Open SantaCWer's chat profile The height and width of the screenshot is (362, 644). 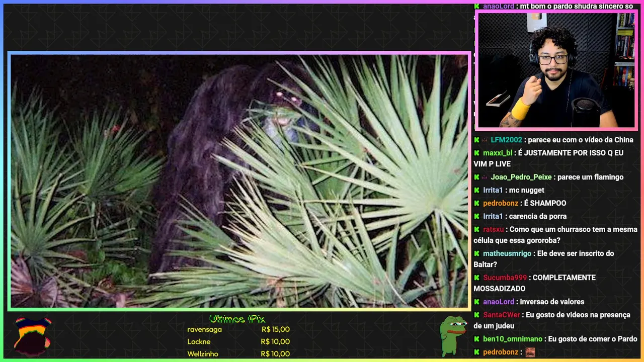[502, 315]
